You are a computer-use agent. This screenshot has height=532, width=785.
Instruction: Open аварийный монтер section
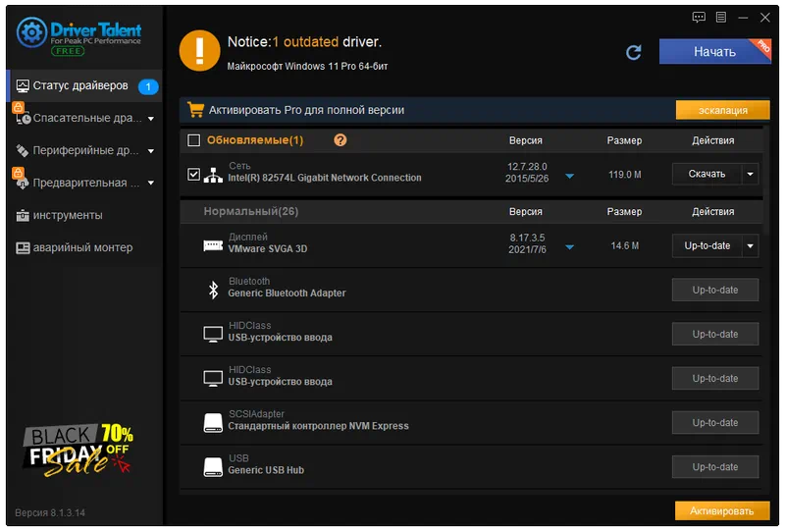[83, 248]
